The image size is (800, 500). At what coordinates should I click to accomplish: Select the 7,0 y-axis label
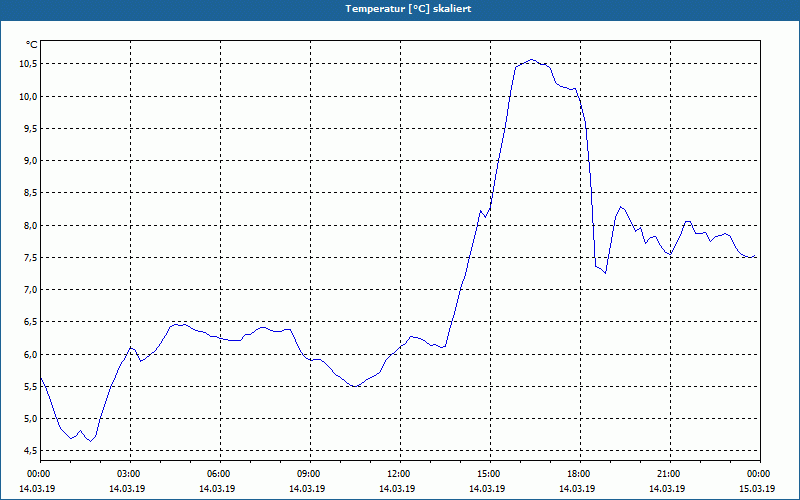31,290
